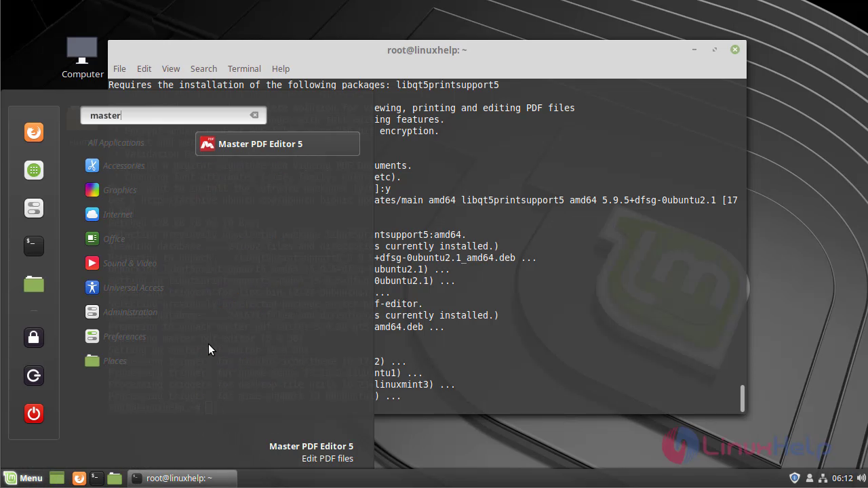Click the 06:12 clock on the panel

[842, 478]
